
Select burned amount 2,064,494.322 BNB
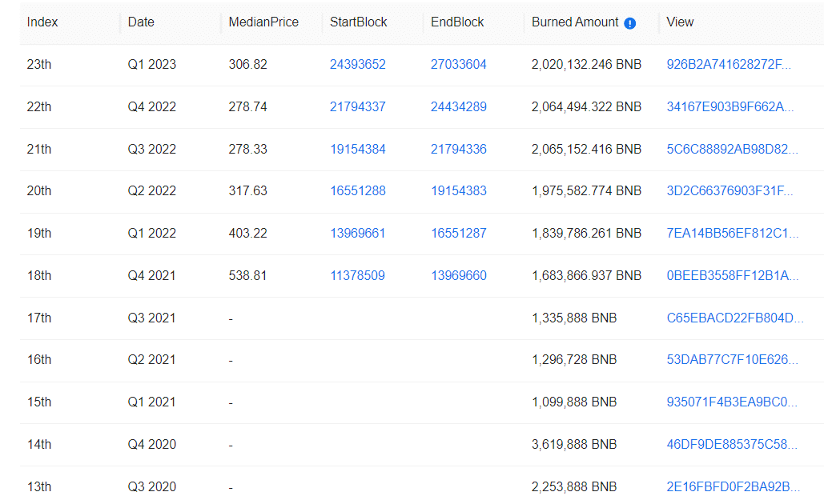(586, 107)
